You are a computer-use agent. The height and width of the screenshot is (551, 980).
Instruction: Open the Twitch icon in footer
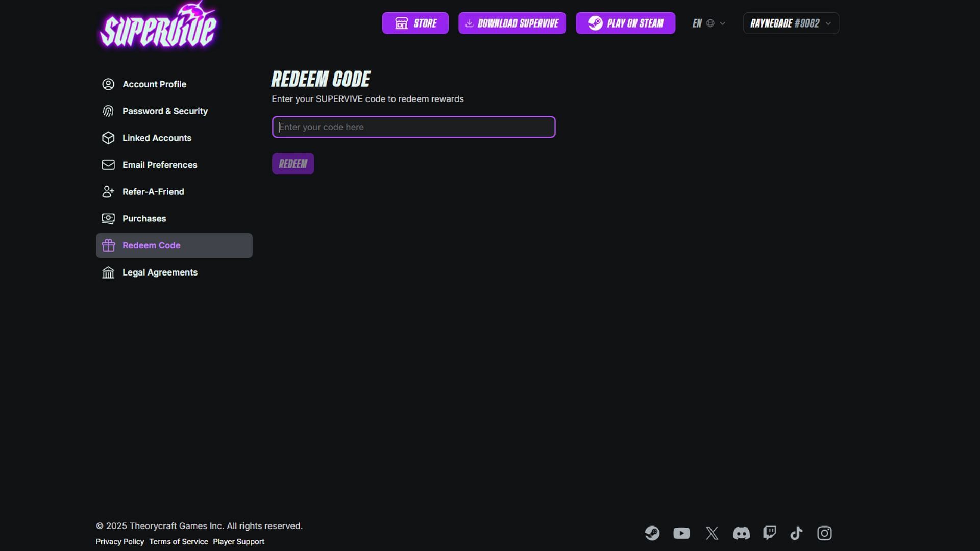770,533
